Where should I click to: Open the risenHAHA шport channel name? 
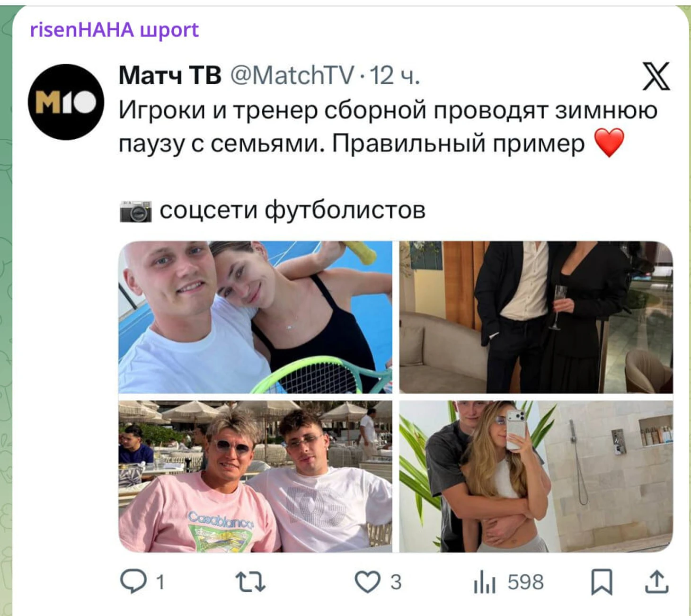[x=114, y=30]
